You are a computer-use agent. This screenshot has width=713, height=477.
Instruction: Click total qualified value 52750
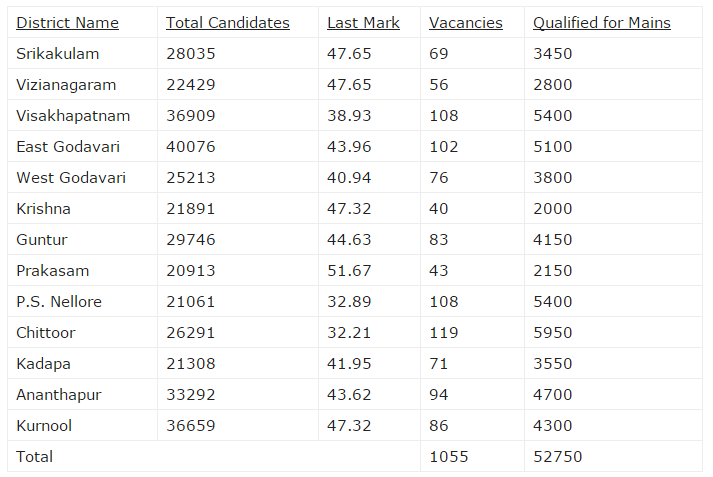pos(557,457)
